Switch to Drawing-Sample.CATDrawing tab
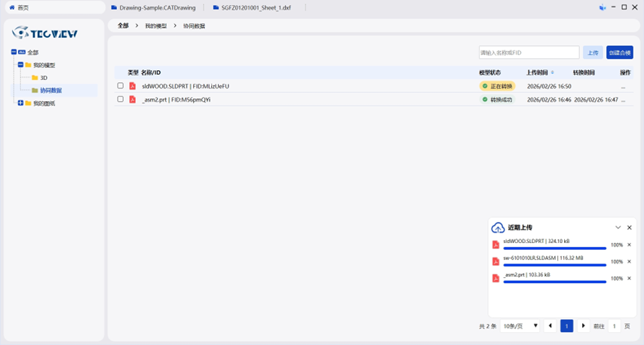Screen dimensions: 644x345 coord(157,8)
